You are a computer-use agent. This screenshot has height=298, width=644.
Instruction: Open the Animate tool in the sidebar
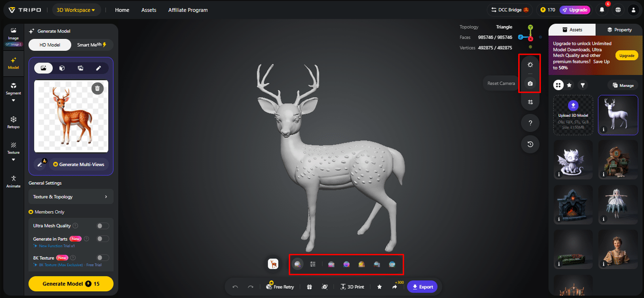coord(13,181)
